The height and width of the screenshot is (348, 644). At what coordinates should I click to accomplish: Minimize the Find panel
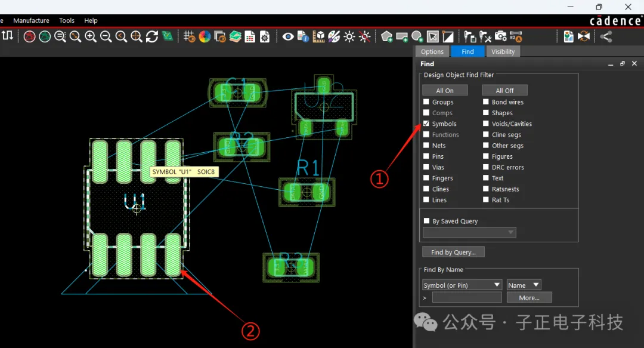pos(611,64)
